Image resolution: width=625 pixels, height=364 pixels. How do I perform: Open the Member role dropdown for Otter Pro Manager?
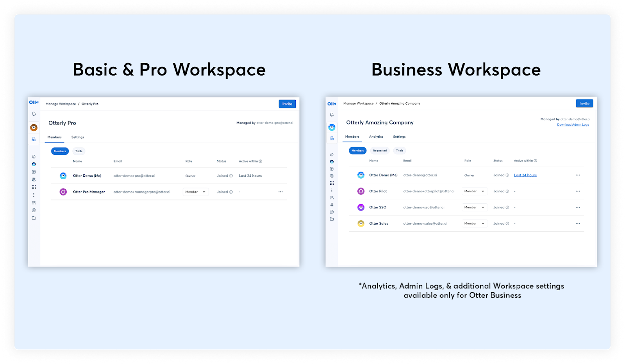pos(196,192)
